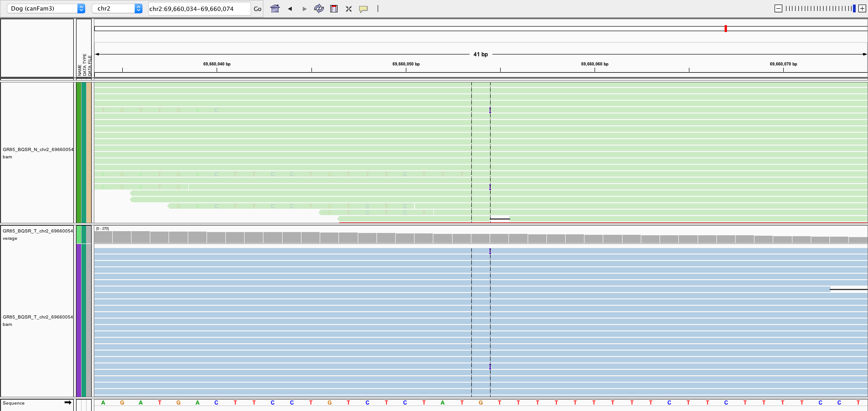Click the DATA TYPE attribute column header
This screenshot has width=868, height=411.
pos(84,65)
